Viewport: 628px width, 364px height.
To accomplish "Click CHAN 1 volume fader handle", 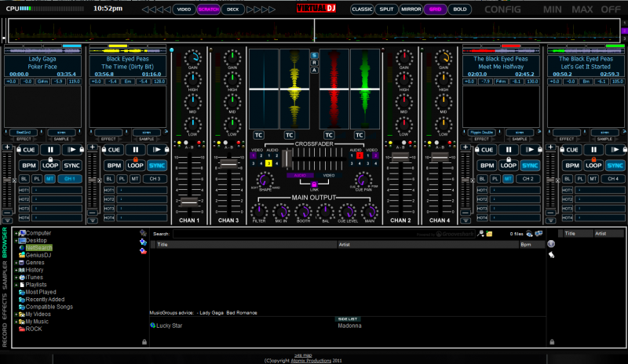I will (x=189, y=202).
